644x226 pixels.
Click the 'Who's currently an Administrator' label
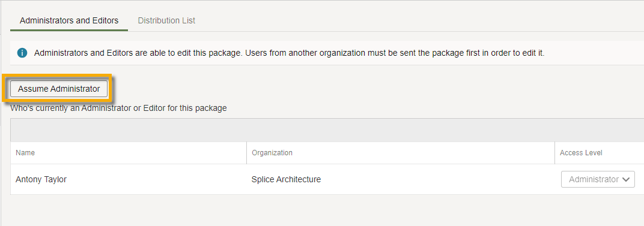click(x=118, y=109)
